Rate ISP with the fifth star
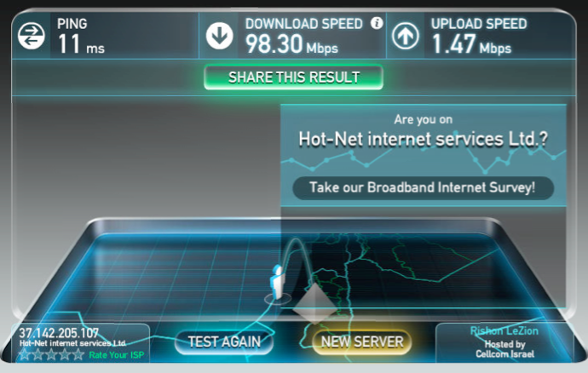Image resolution: width=588 pixels, height=373 pixels. tap(78, 354)
